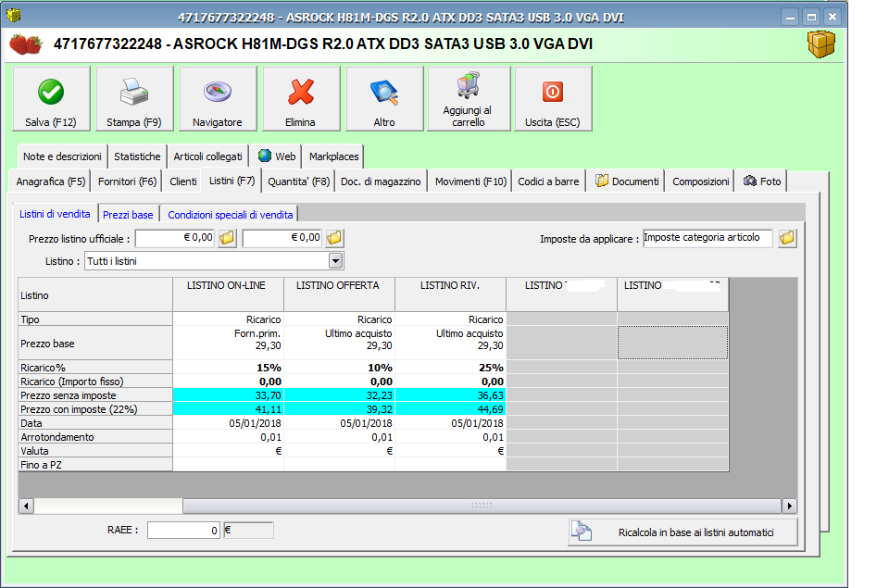This screenshot has height=588, width=889.
Task: Click horizontal scrollbar left arrow
Action: 26,506
